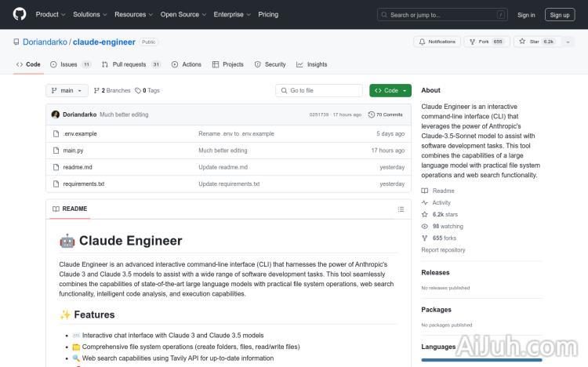This screenshot has height=367, width=588.
Task: Open the 70 Commits history
Action: [389, 114]
